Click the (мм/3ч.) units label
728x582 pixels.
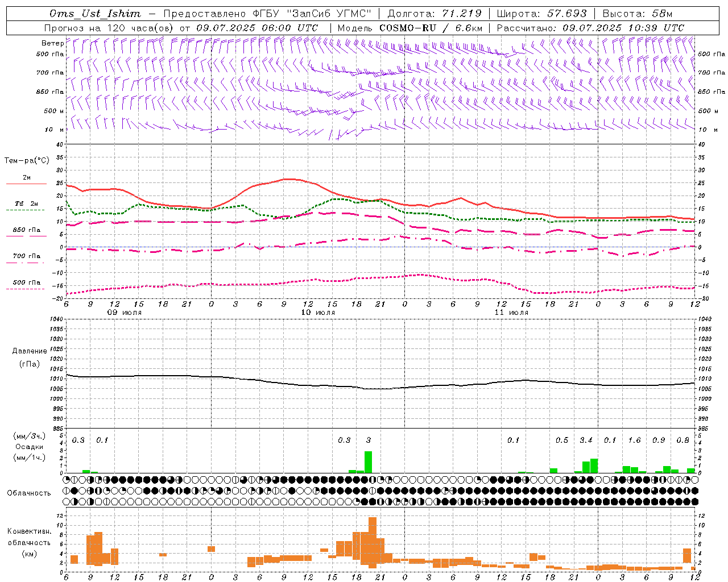click(30, 436)
